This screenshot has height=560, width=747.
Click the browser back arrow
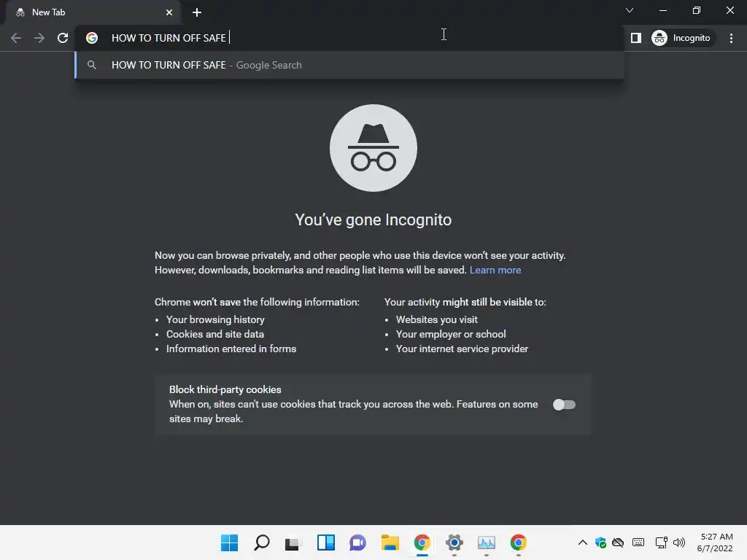pos(16,38)
